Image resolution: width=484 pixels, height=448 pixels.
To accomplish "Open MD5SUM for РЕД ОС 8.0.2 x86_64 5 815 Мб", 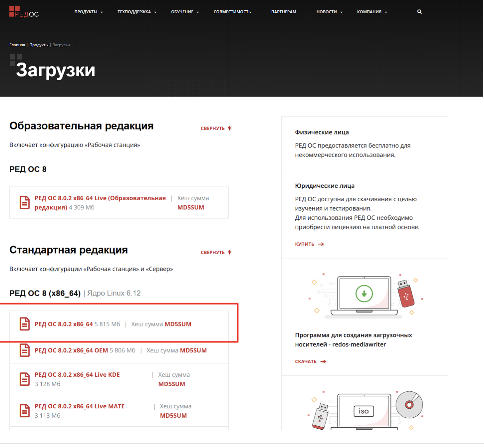I will click(x=178, y=324).
